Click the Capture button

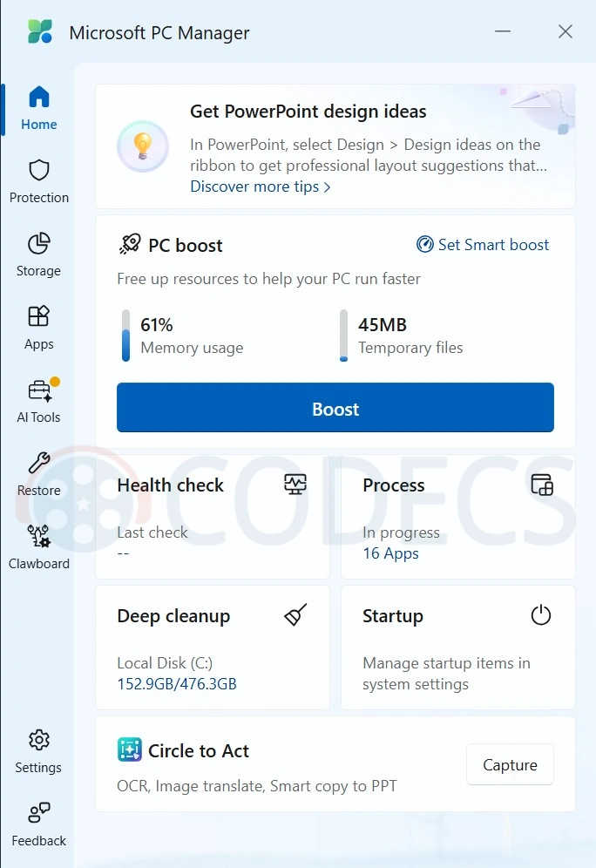(511, 764)
